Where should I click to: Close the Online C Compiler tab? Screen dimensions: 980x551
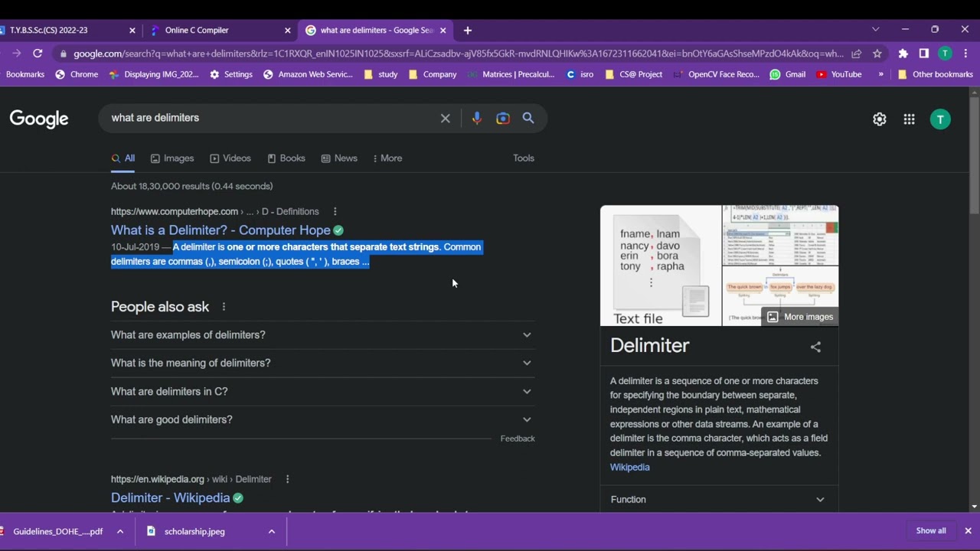pyautogui.click(x=288, y=31)
